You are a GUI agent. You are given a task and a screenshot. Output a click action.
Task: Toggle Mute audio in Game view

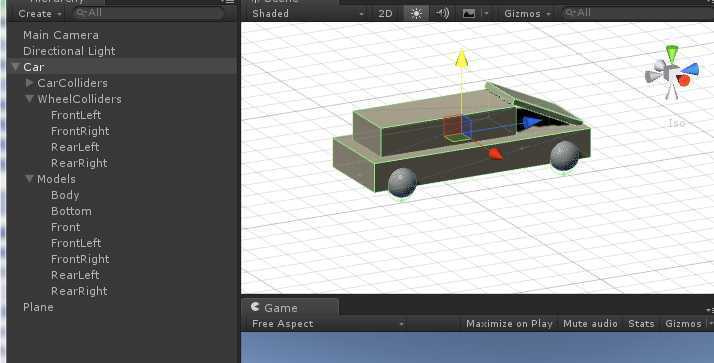590,324
